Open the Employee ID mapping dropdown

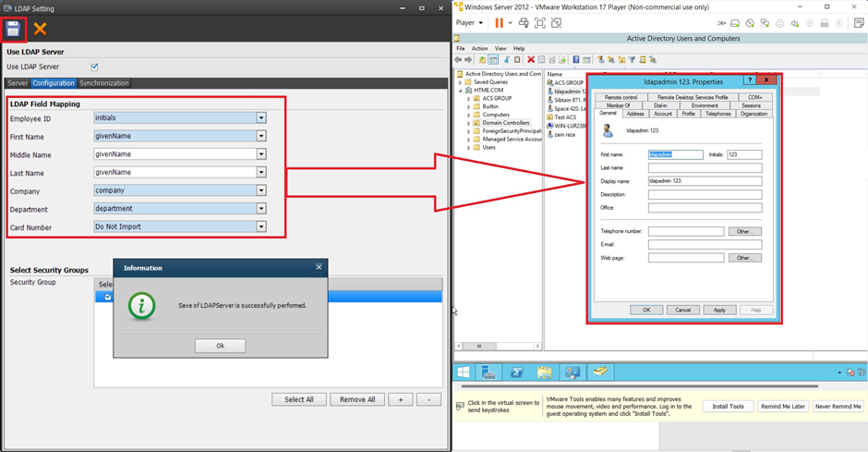coord(261,118)
